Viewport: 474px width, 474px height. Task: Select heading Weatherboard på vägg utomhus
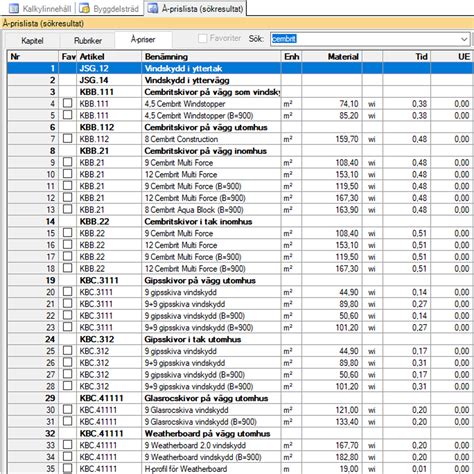(x=207, y=434)
